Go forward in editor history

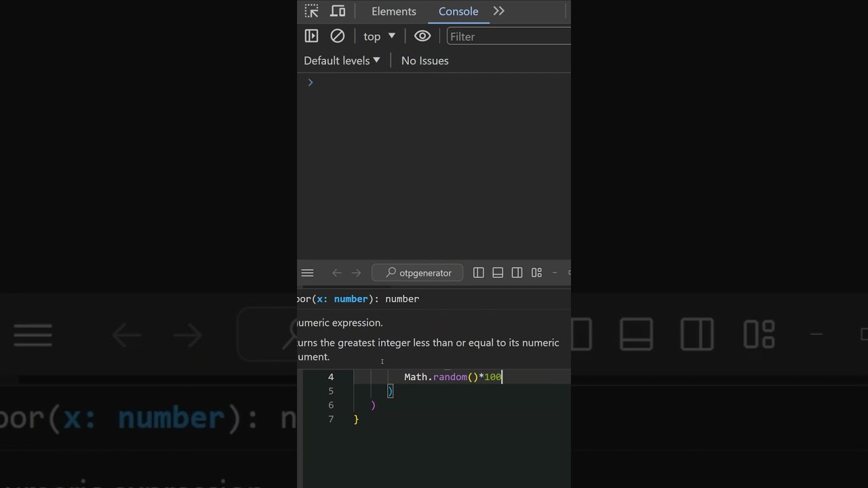coord(357,272)
